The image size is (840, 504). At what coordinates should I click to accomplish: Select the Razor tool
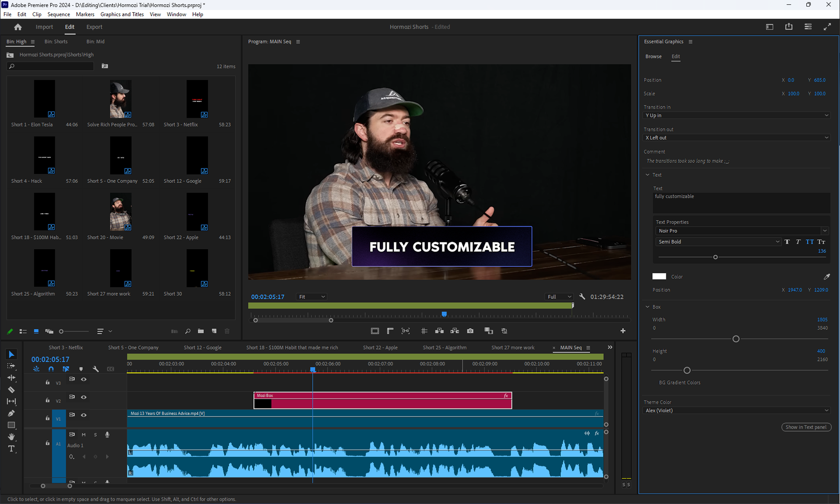click(11, 389)
